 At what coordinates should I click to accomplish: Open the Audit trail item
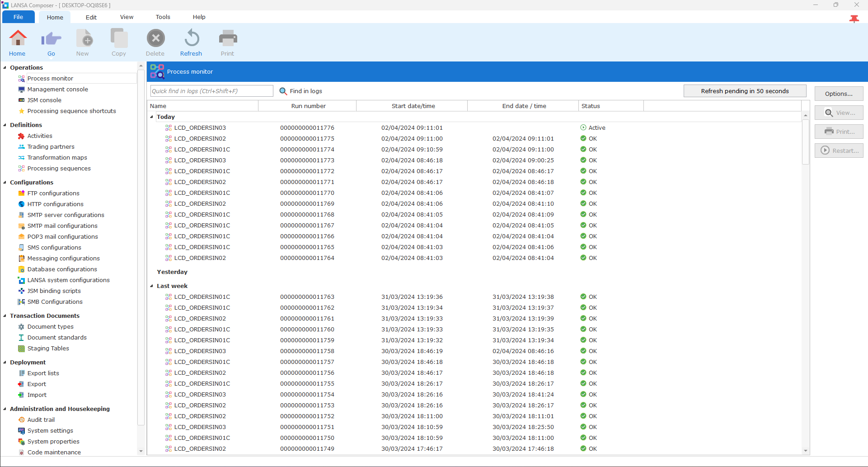[41, 420]
